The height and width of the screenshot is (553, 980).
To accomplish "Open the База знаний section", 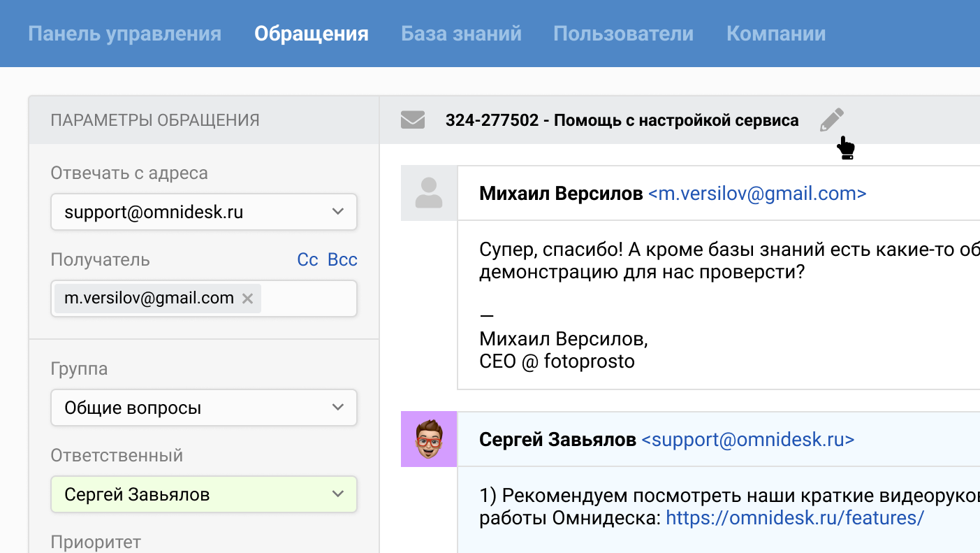I will (x=461, y=33).
